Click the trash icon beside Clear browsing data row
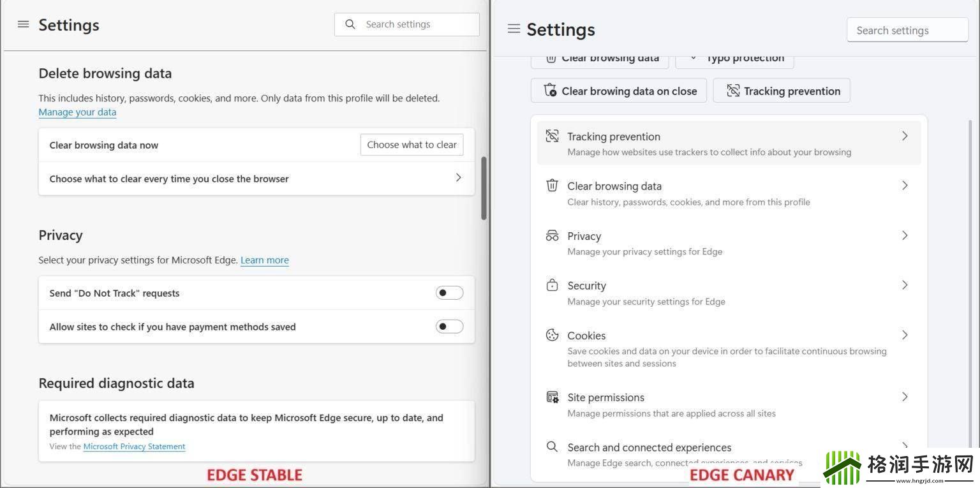 [x=552, y=186]
